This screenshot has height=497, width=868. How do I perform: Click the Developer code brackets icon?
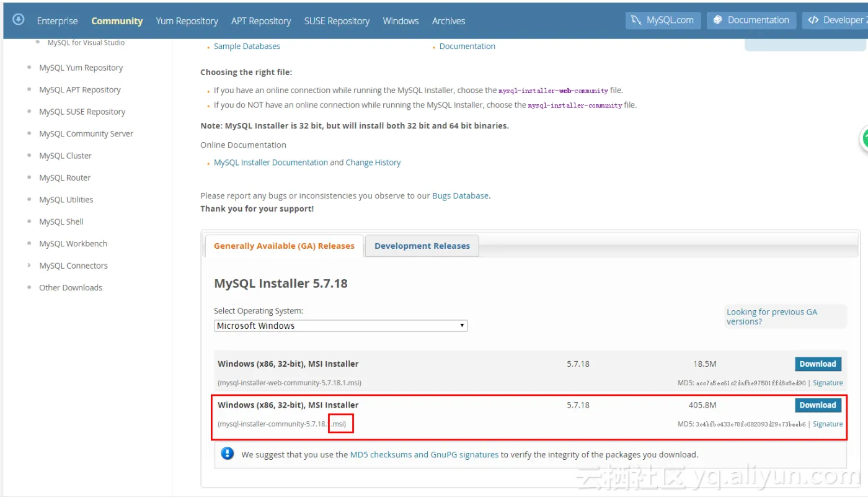[813, 20]
